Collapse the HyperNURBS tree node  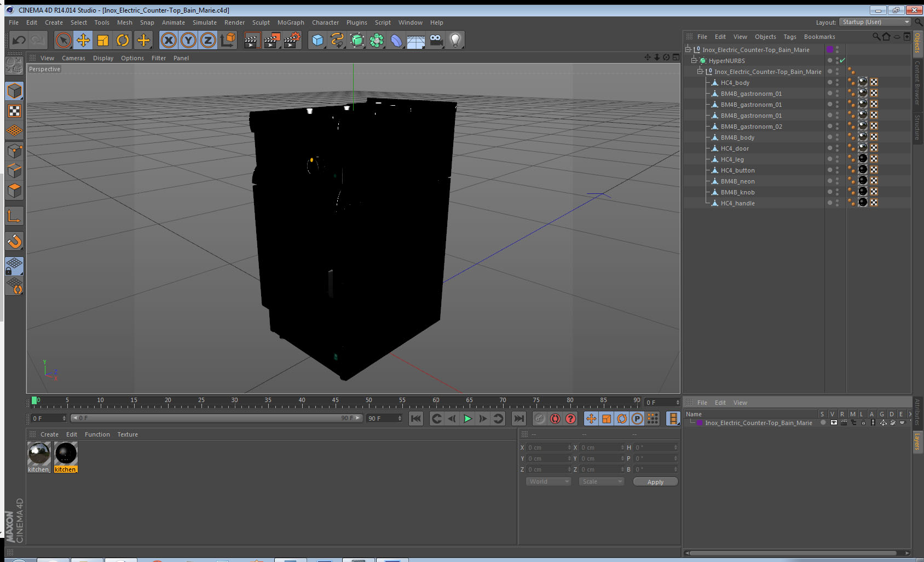(694, 60)
